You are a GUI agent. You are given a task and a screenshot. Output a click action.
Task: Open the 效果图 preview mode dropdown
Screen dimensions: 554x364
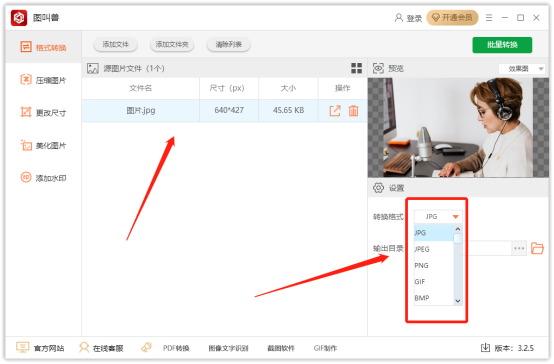tap(522, 69)
